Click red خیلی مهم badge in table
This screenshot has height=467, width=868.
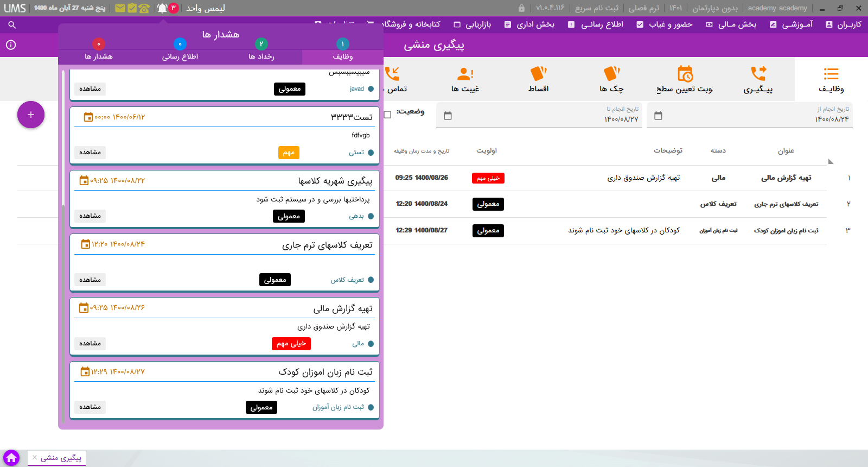[x=488, y=178]
